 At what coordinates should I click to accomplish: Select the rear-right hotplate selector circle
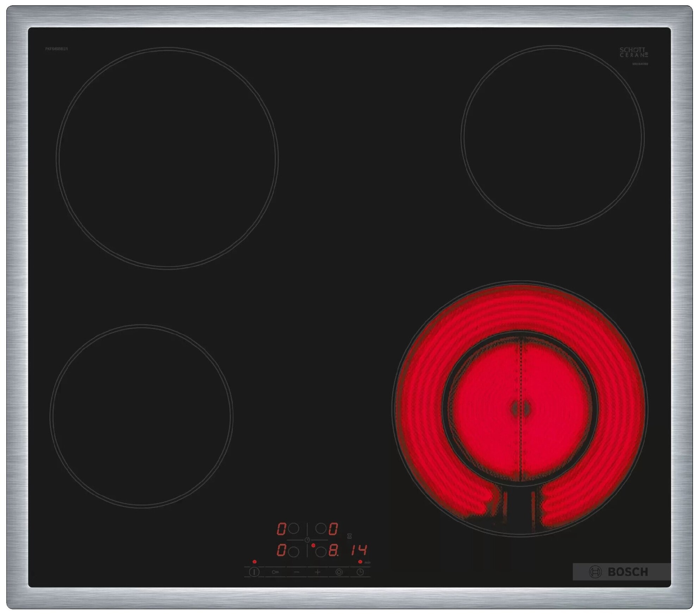click(320, 528)
